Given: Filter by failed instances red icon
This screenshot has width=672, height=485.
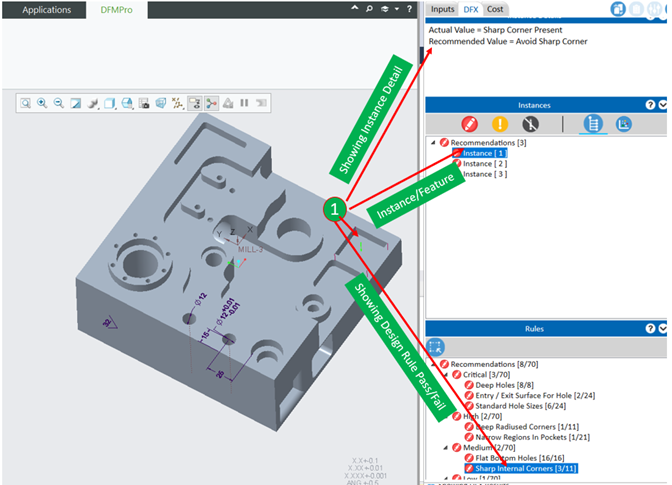Looking at the screenshot, I should click(470, 124).
